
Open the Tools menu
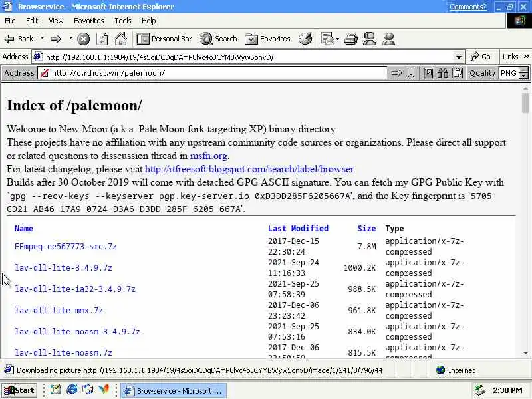click(x=123, y=21)
